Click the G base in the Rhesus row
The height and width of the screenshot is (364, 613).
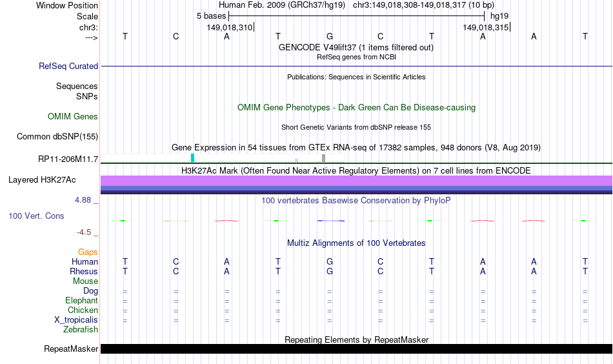click(330, 271)
